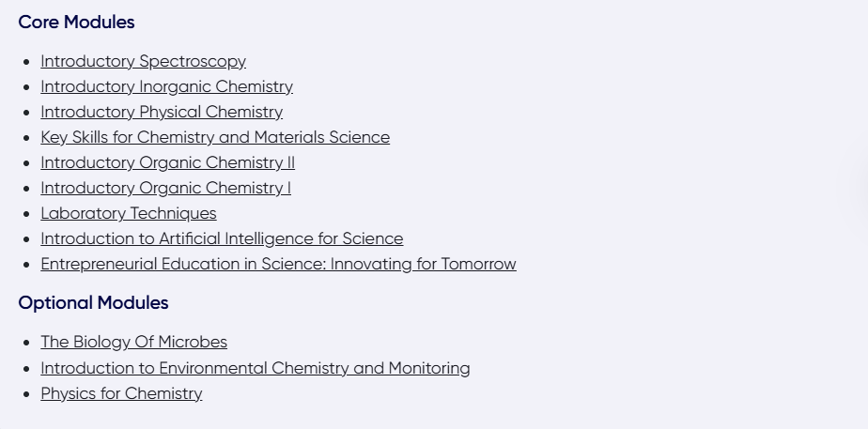This screenshot has height=429, width=868.
Task: Click the bullet beside Physics for Chemistry
Action: (27, 394)
